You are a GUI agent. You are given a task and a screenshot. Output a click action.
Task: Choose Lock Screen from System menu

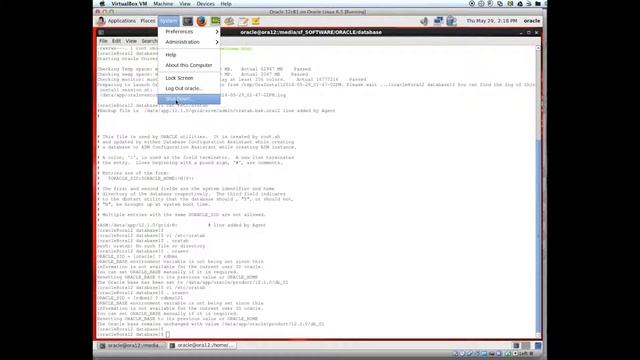tap(189, 78)
